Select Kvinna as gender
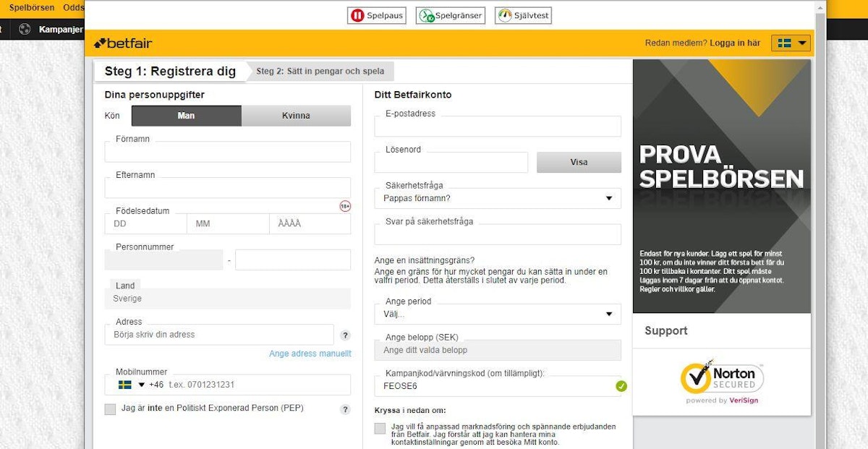This screenshot has width=868, height=449. (296, 116)
